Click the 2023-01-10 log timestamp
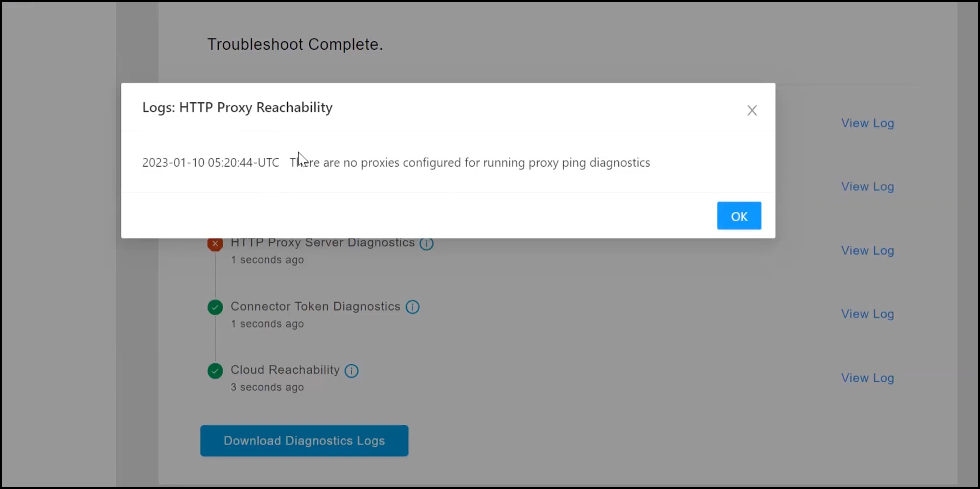This screenshot has height=489, width=980. [x=210, y=163]
